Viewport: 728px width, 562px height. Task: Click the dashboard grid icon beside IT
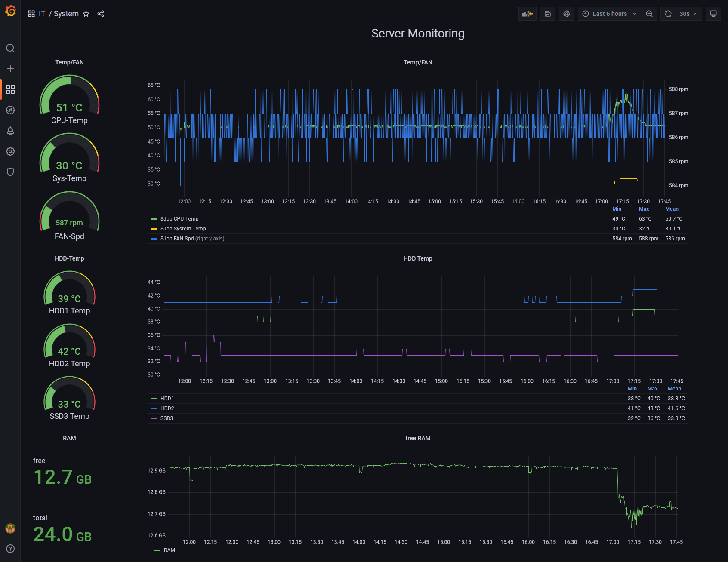31,14
